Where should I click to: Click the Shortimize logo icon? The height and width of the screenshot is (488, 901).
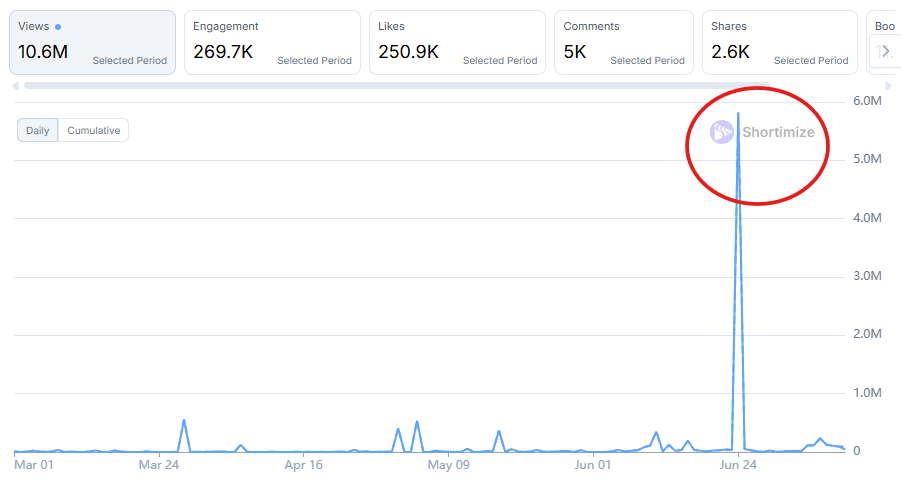click(722, 132)
